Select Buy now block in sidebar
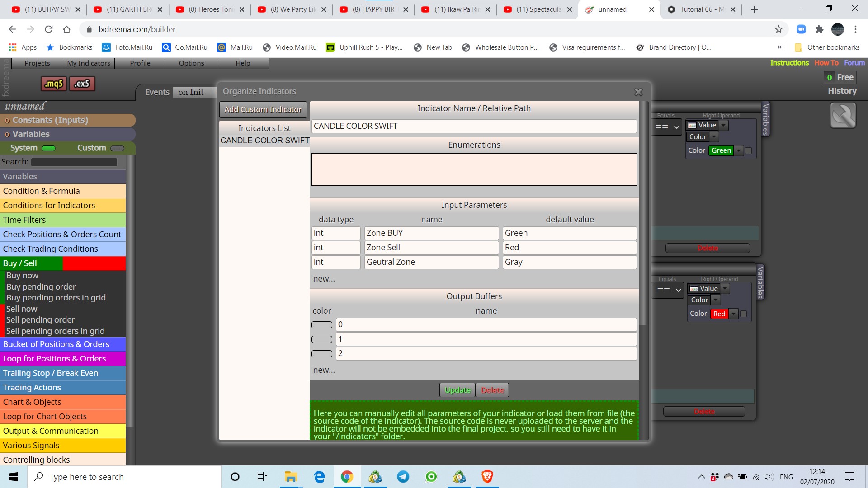This screenshot has width=868, height=488. (x=22, y=276)
